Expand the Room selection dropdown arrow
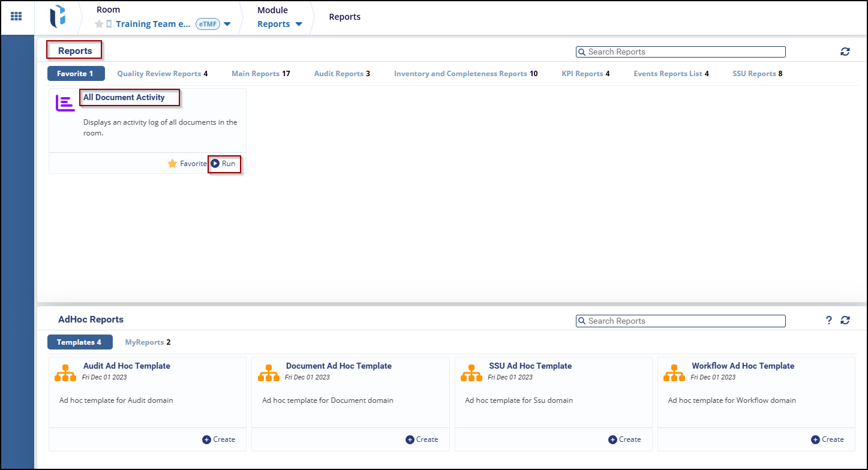 (227, 24)
